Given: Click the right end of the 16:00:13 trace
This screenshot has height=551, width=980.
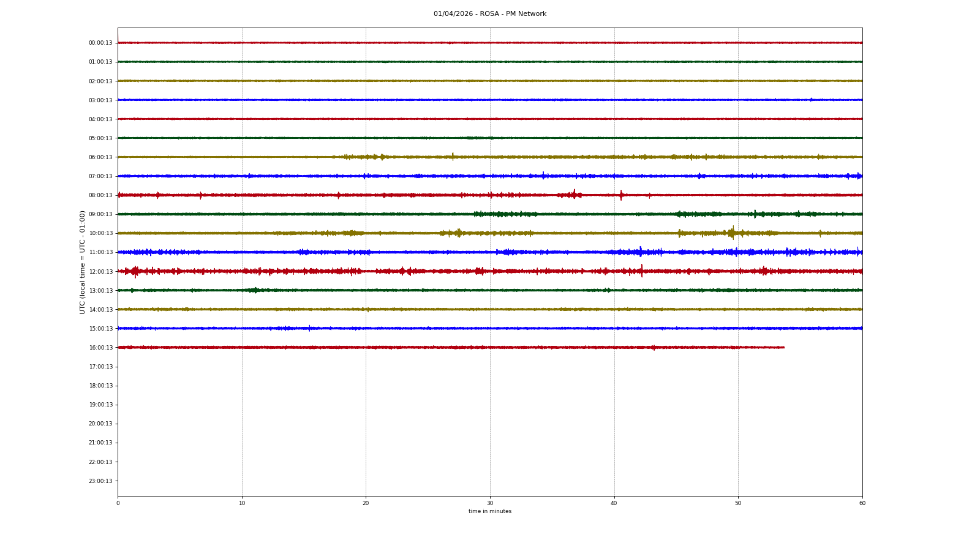Looking at the screenshot, I should point(783,347).
